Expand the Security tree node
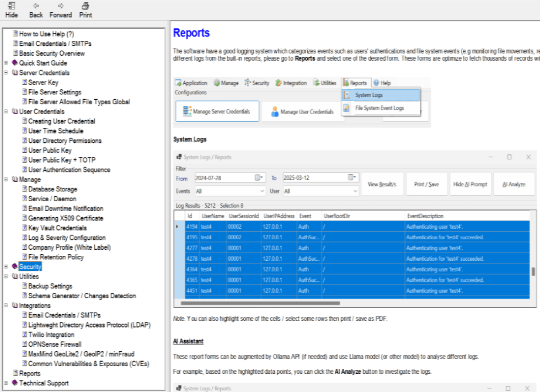 (x=6, y=267)
